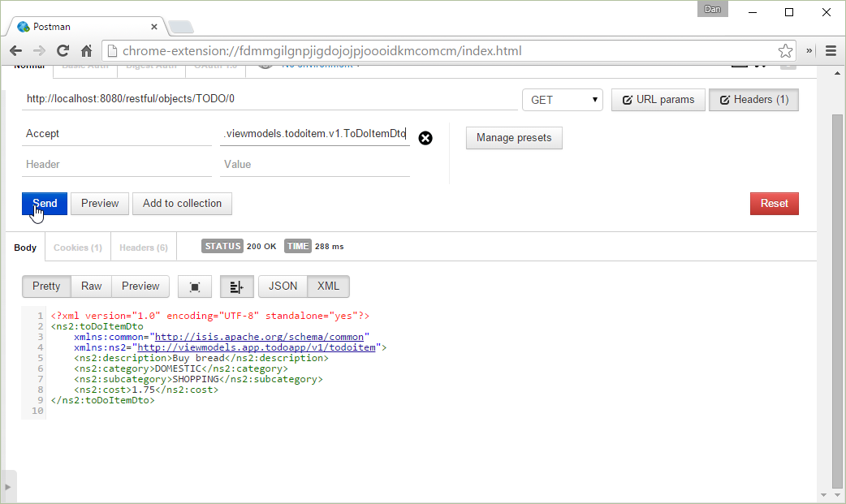The width and height of the screenshot is (846, 504).
Task: Click the Dan profile button
Action: pos(712,9)
